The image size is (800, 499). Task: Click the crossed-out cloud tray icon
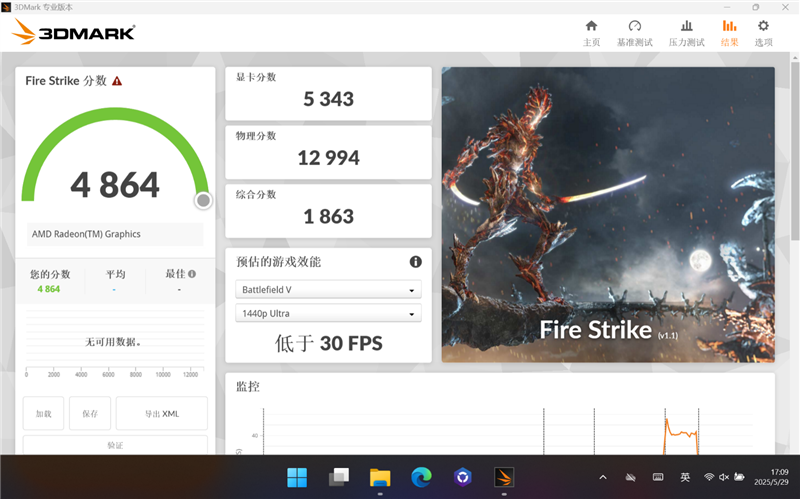[x=631, y=478]
